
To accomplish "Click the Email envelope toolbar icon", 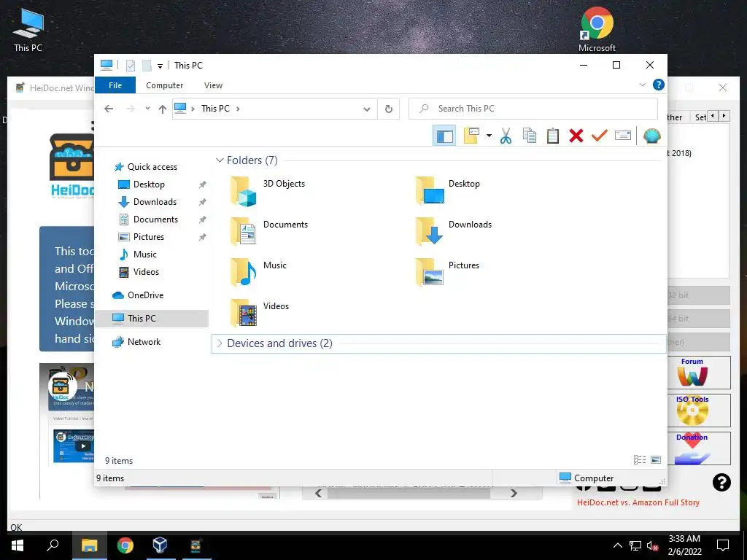I will [x=623, y=136].
